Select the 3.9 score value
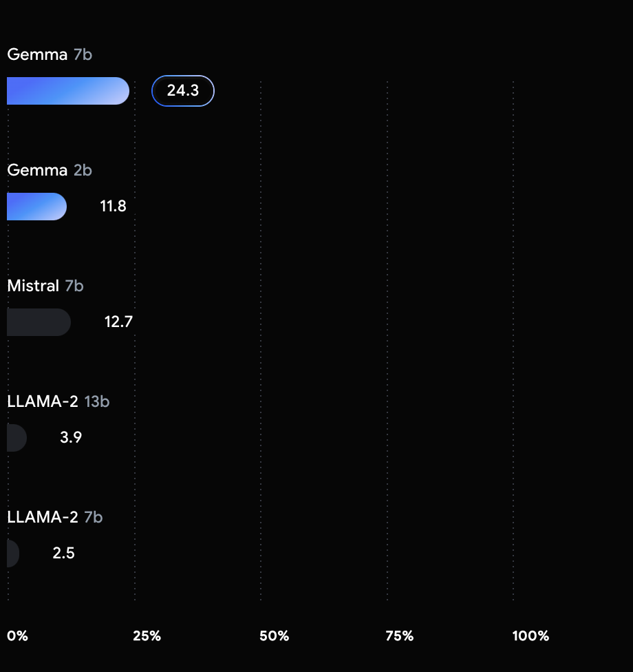 (x=71, y=438)
